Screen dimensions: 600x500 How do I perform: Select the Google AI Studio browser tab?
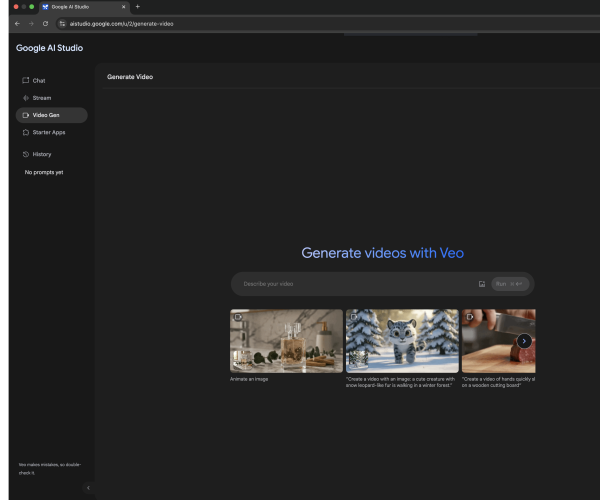[85, 7]
